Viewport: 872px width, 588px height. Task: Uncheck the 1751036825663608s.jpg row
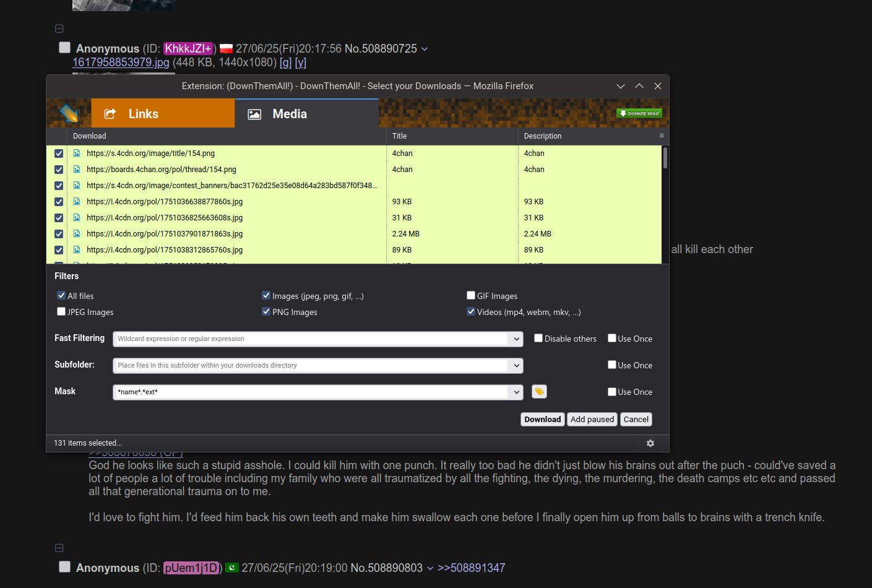coord(59,218)
